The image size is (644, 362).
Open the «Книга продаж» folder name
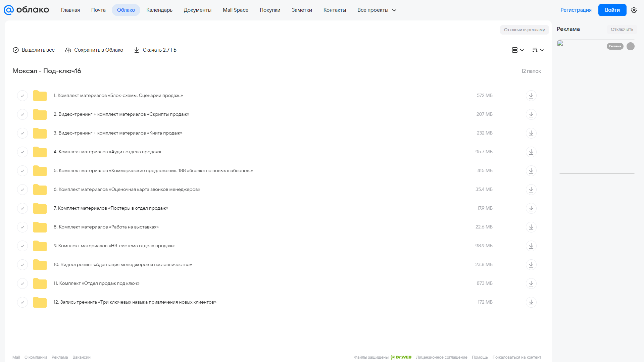tap(118, 133)
